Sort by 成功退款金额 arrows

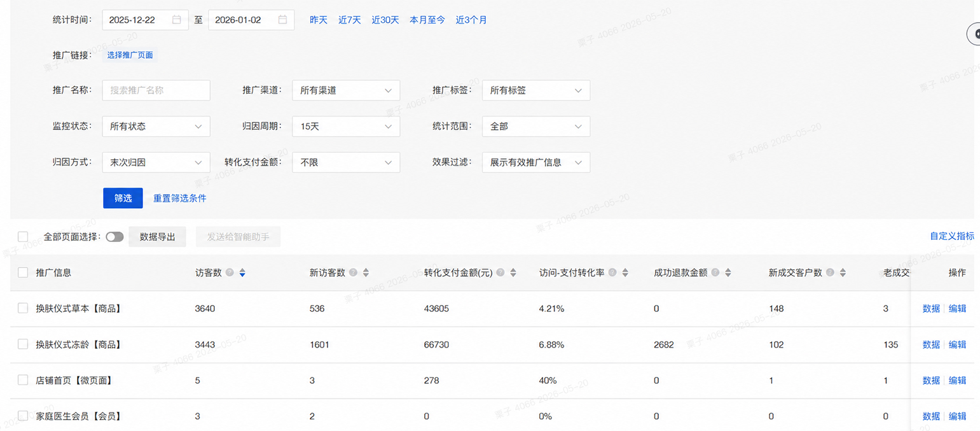(728, 272)
